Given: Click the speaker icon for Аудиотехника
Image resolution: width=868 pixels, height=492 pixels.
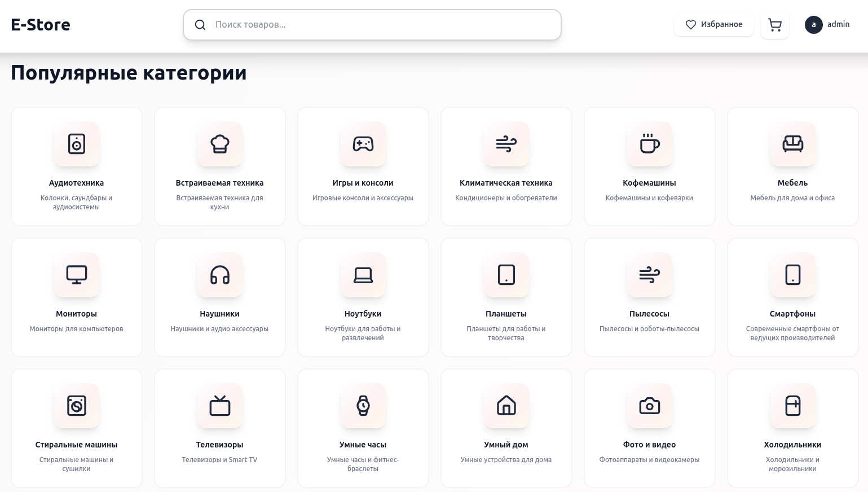Looking at the screenshot, I should click(76, 144).
